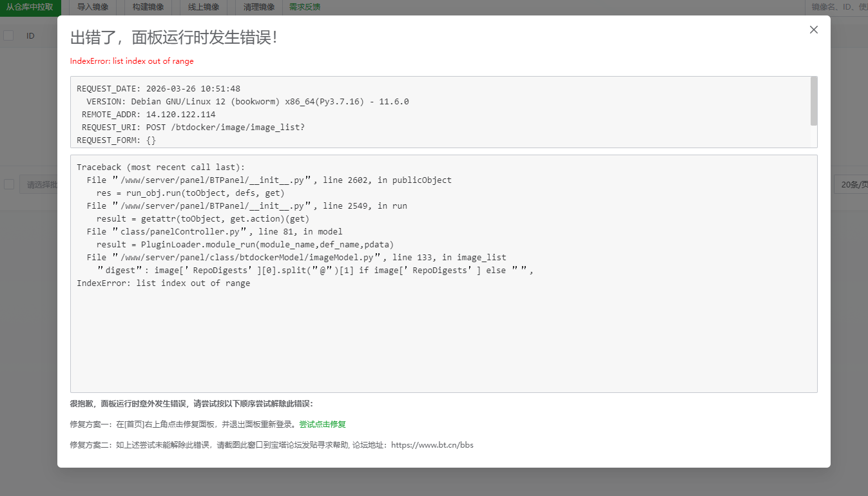Image resolution: width=868 pixels, height=496 pixels.
Task: Toggle the ID select-all checkbox
Action: click(8, 35)
